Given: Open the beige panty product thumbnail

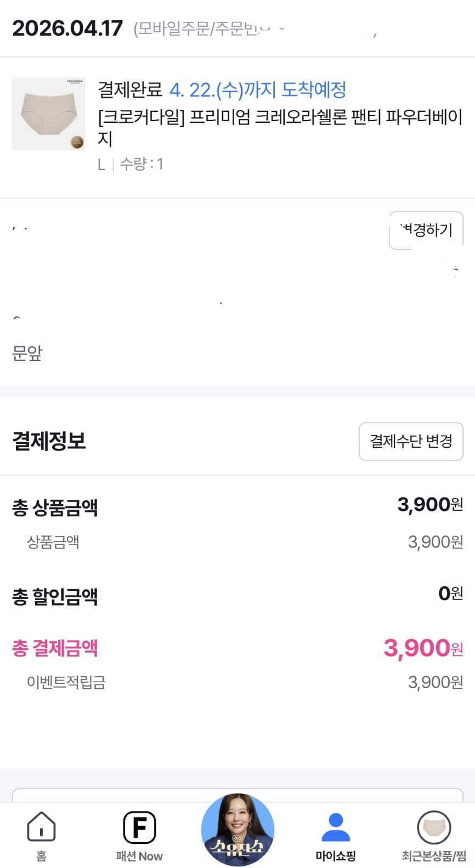Looking at the screenshot, I should pos(48,113).
